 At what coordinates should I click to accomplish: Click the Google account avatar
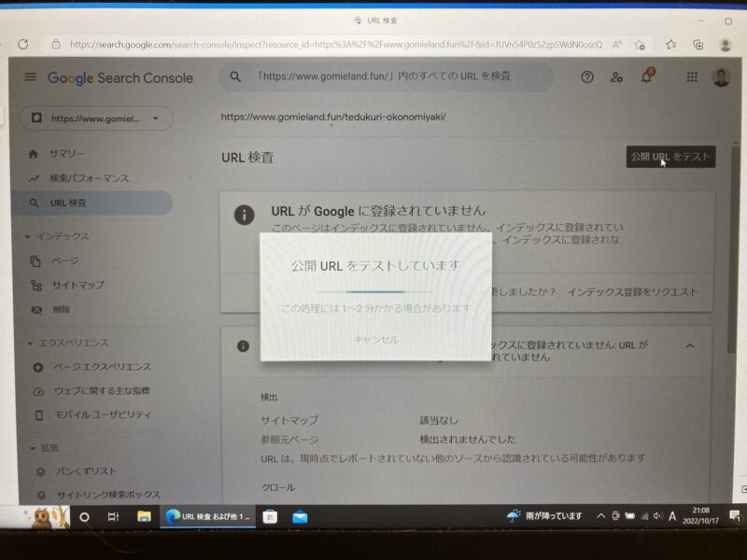[721, 77]
